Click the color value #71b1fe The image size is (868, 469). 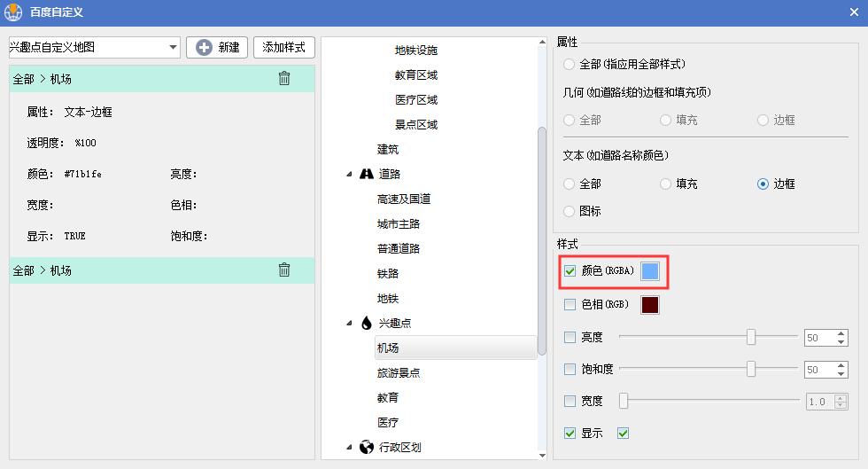[x=82, y=174]
